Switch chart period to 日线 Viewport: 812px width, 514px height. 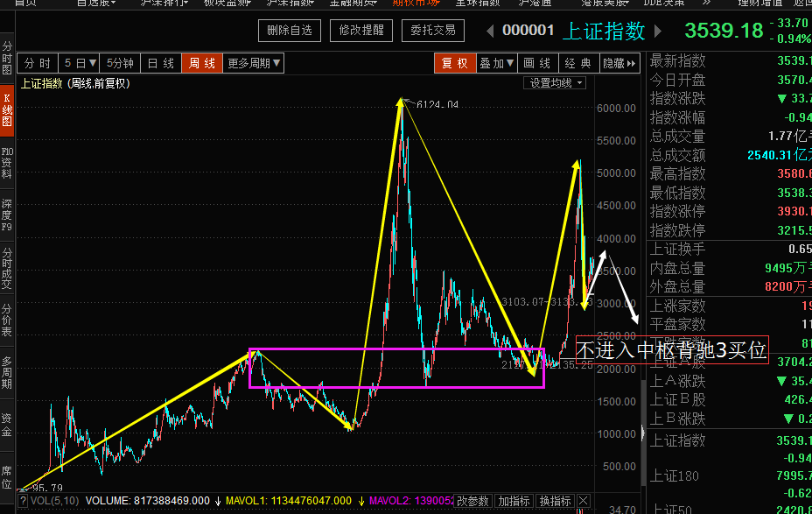click(160, 63)
